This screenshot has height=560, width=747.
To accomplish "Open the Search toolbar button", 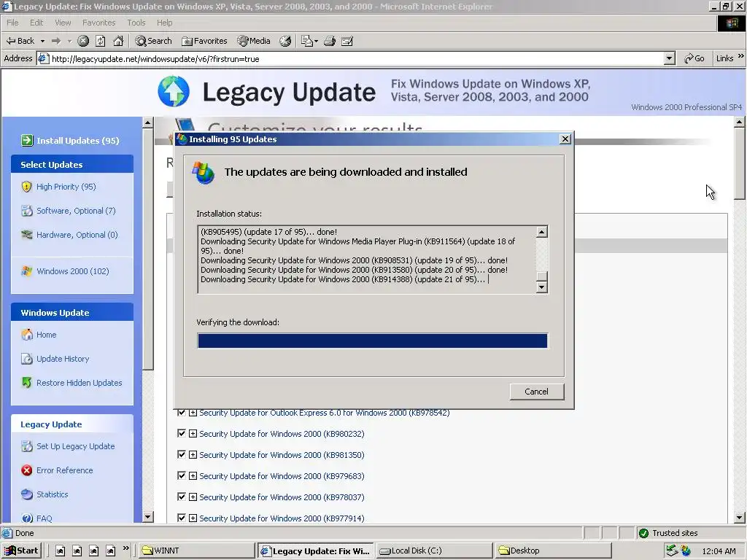I will pyautogui.click(x=153, y=41).
